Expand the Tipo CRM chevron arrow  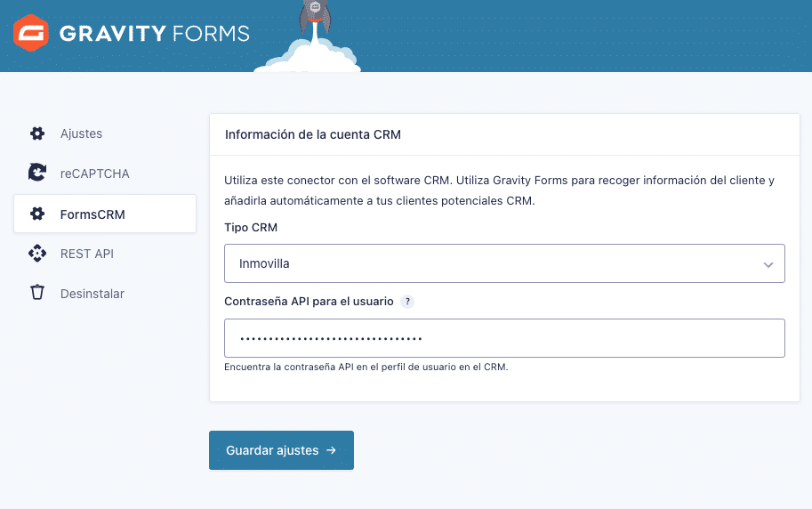click(x=768, y=264)
